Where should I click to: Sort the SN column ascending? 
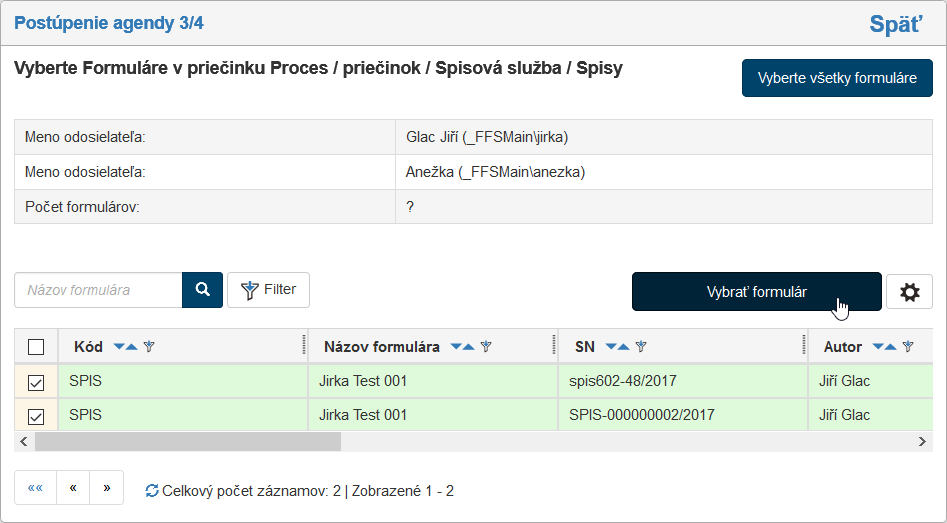[x=624, y=347]
